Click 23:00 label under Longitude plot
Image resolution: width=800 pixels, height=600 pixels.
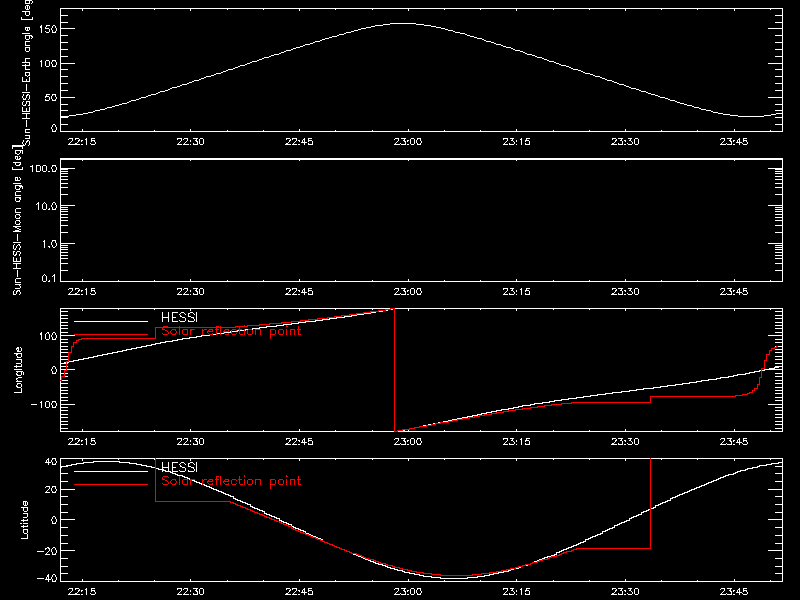click(x=408, y=441)
